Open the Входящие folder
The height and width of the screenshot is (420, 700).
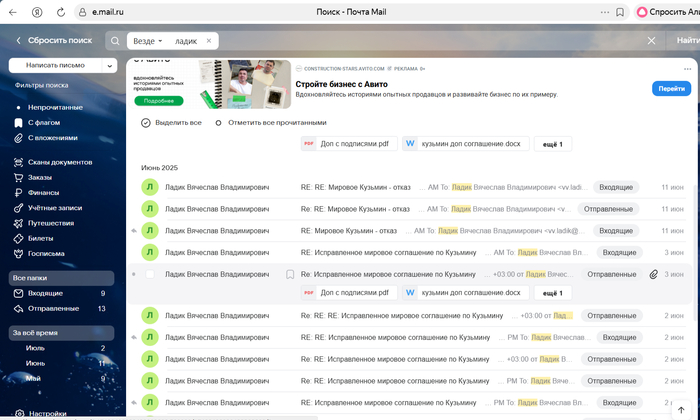tap(45, 293)
